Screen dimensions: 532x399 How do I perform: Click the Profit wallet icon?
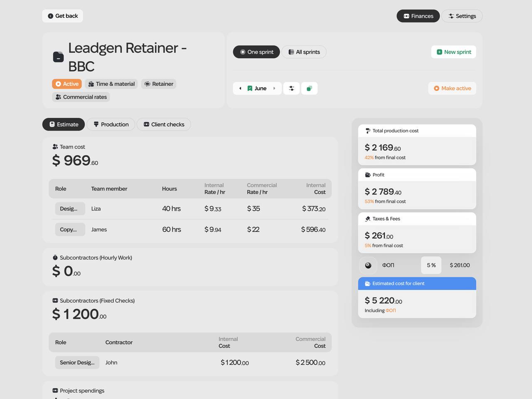(x=367, y=175)
